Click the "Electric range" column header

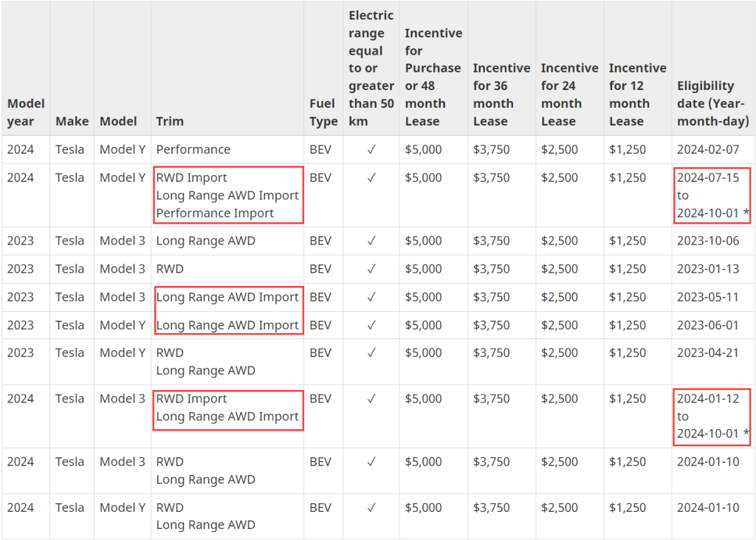pyautogui.click(x=371, y=68)
